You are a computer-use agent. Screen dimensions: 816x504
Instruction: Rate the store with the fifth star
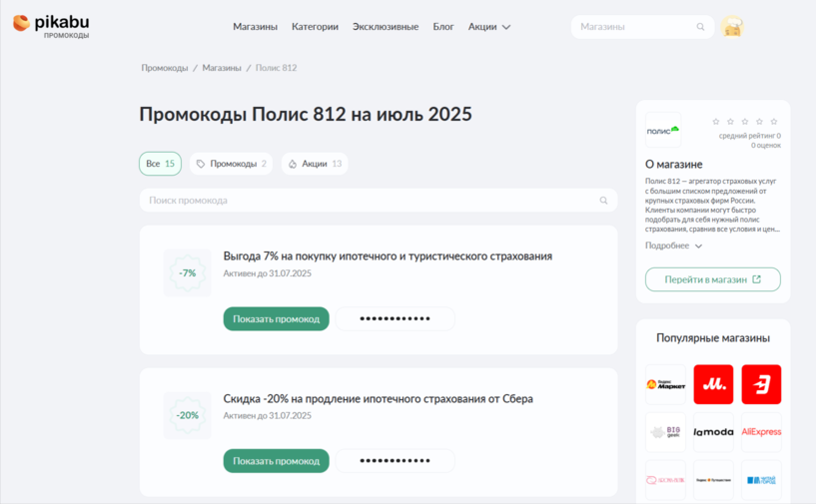pos(774,122)
